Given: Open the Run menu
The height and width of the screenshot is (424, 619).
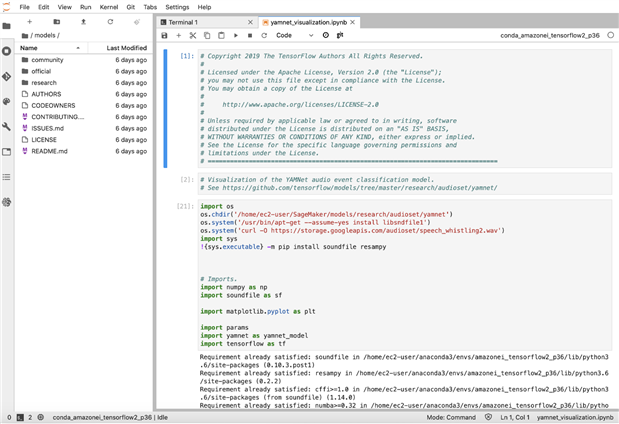Looking at the screenshot, I should (x=86, y=7).
